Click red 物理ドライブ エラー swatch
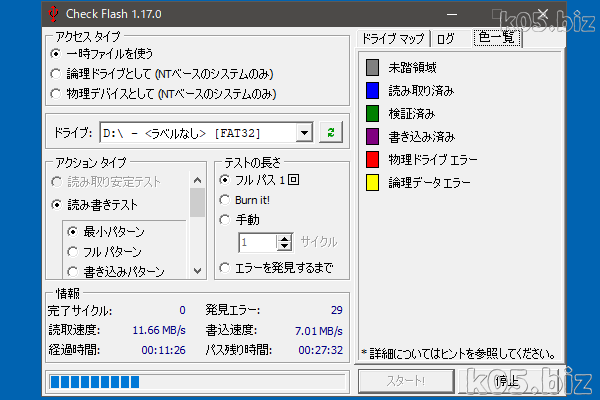 [372, 160]
